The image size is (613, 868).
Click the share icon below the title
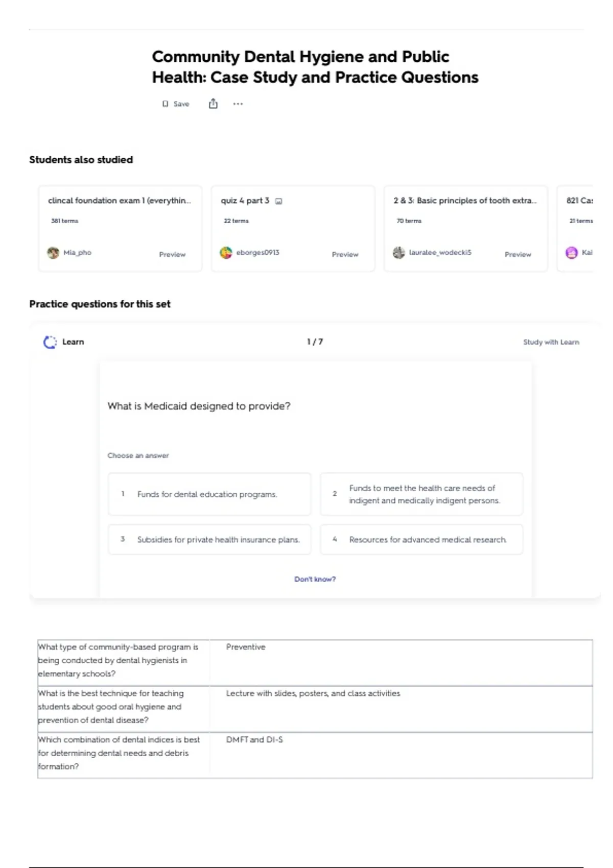[213, 104]
